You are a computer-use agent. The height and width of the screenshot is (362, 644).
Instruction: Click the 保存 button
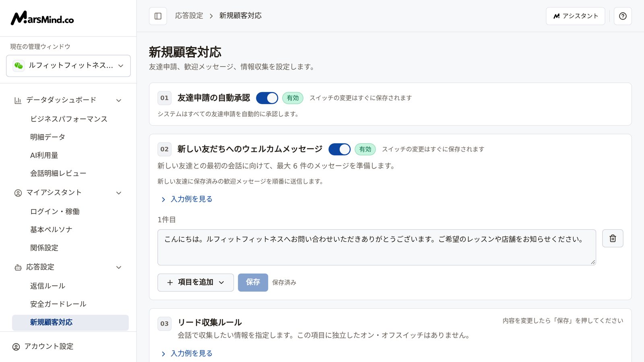pyautogui.click(x=253, y=282)
